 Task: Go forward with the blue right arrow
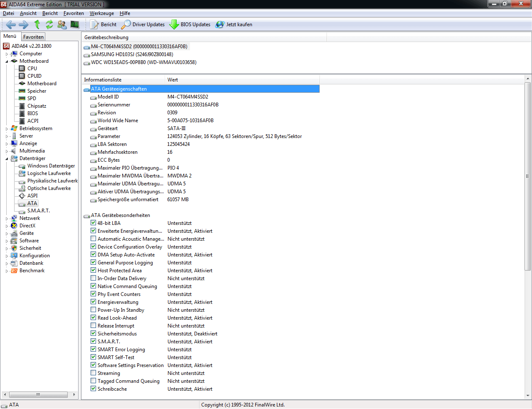coord(24,25)
